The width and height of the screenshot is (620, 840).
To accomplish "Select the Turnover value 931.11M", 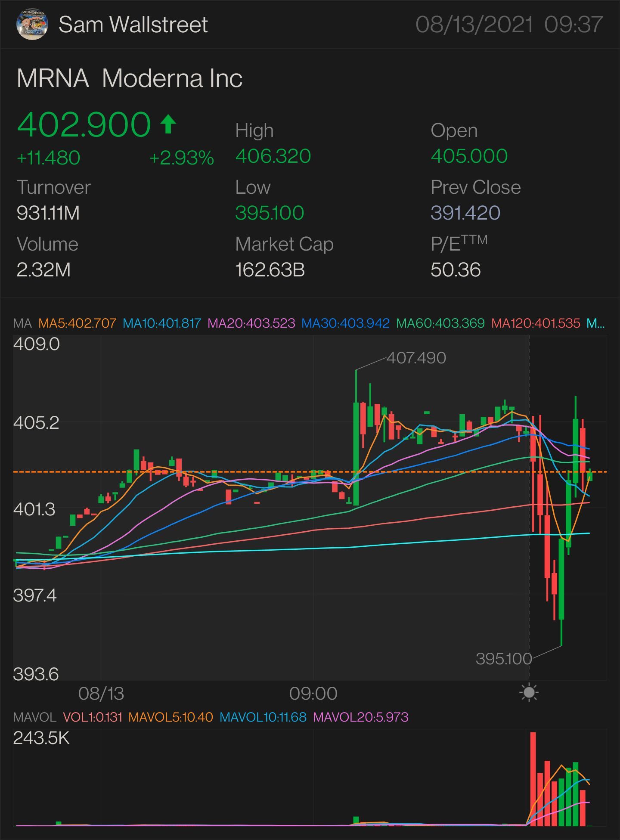I will [x=48, y=213].
